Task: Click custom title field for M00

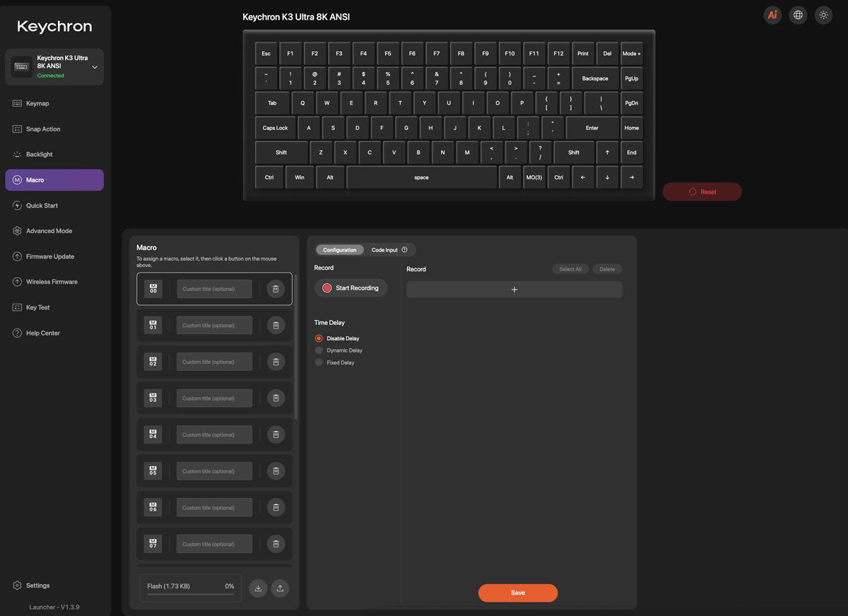Action: point(214,288)
